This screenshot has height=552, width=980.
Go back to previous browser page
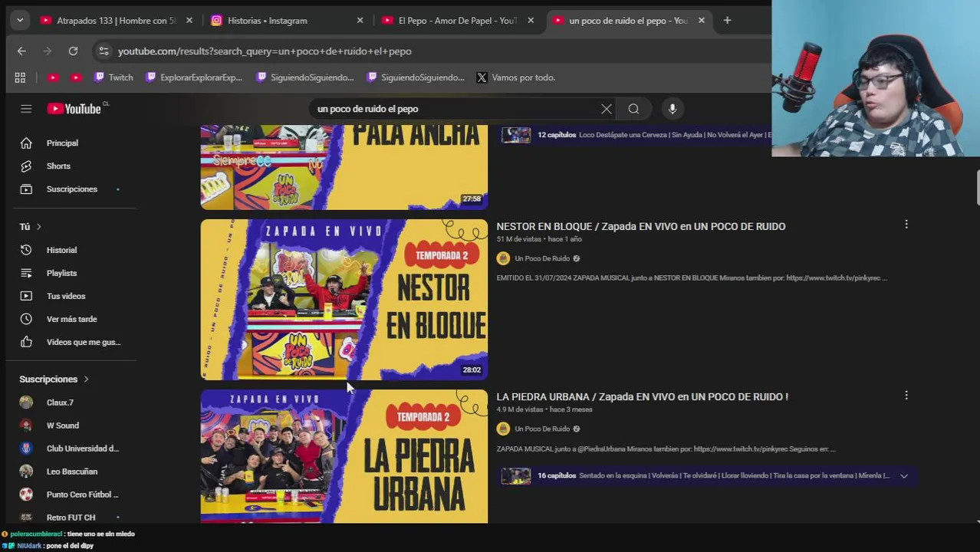[21, 51]
